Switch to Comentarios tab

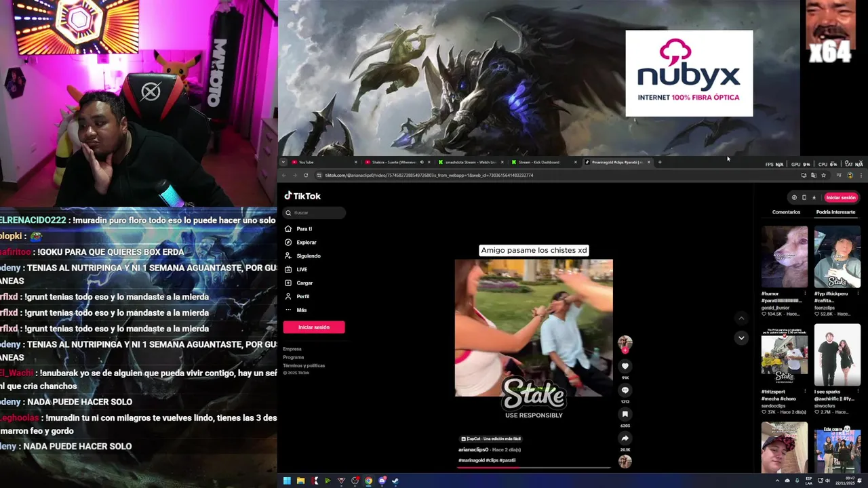[786, 212]
